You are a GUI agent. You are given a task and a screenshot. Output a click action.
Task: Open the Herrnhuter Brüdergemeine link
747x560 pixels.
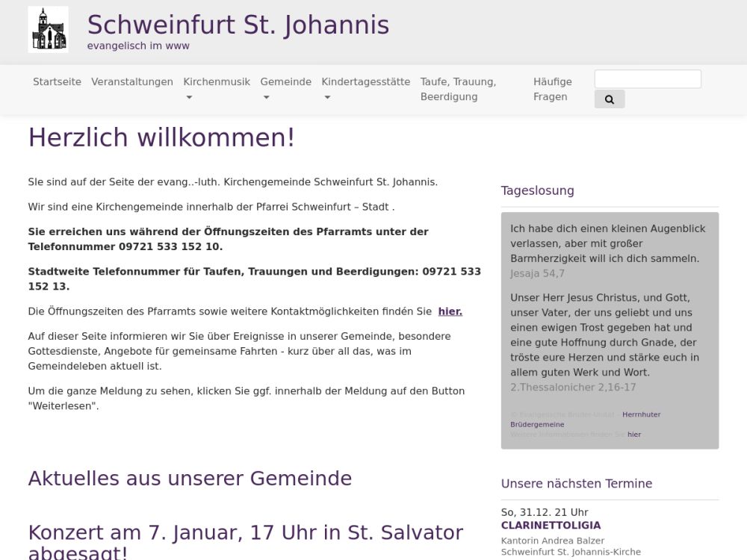(641, 414)
